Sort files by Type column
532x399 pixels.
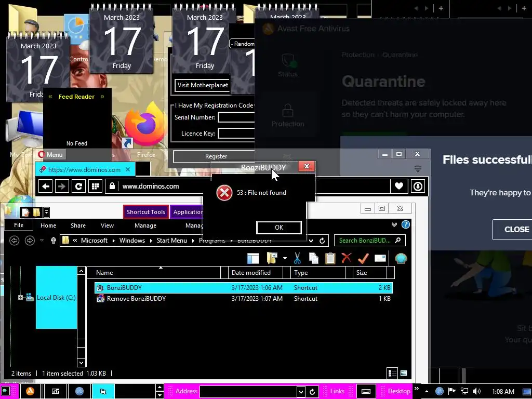pyautogui.click(x=317, y=273)
